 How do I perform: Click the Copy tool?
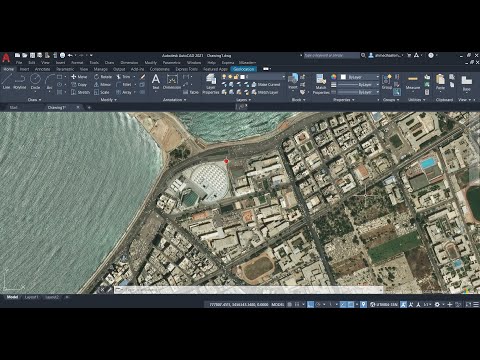(79, 85)
